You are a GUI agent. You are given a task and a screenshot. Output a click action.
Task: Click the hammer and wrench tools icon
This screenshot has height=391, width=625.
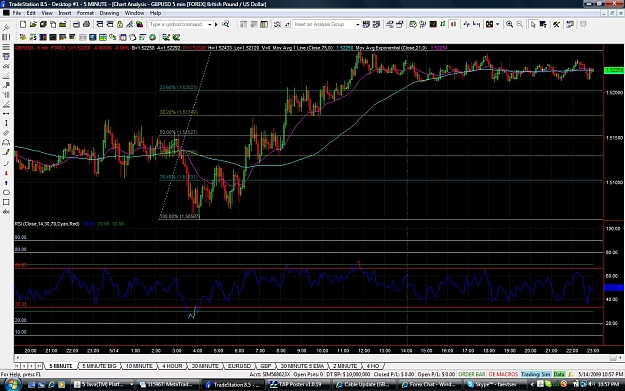556,24
